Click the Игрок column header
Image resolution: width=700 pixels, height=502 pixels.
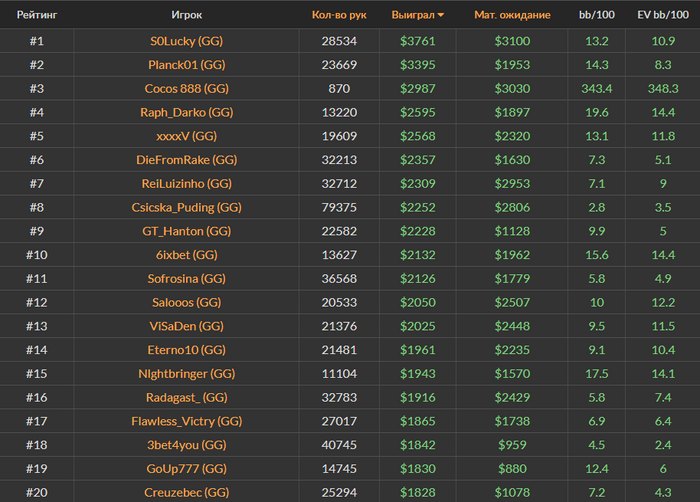pyautogui.click(x=186, y=16)
